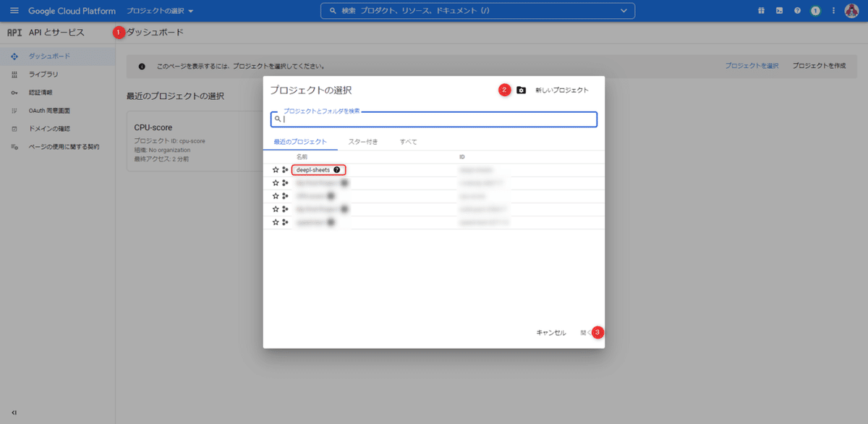The height and width of the screenshot is (424, 868).
Task: Switch to スター付き tab
Action: click(363, 142)
